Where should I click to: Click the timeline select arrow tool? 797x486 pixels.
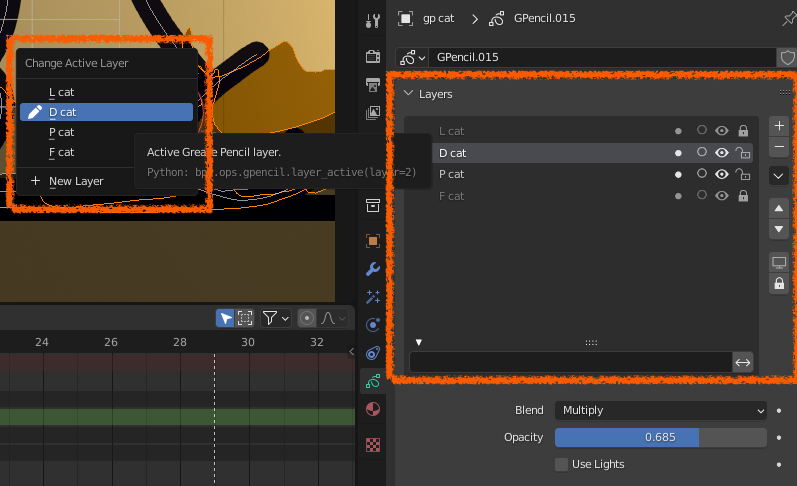point(225,318)
